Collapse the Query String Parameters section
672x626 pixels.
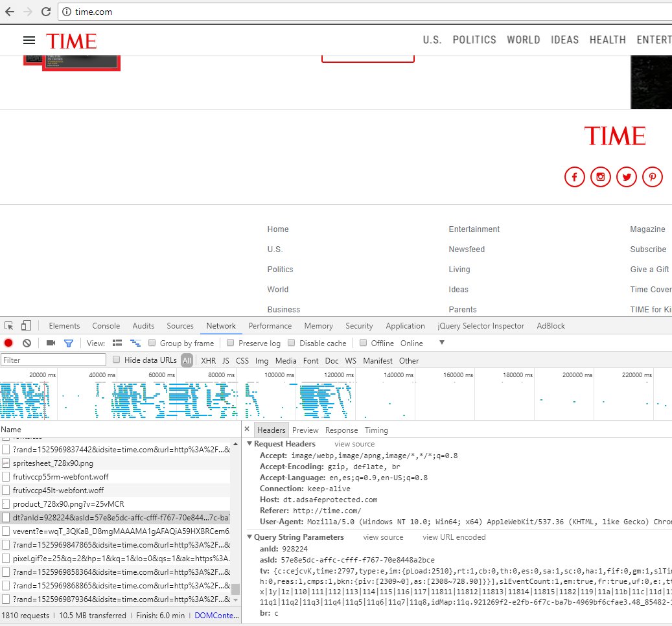coord(249,537)
